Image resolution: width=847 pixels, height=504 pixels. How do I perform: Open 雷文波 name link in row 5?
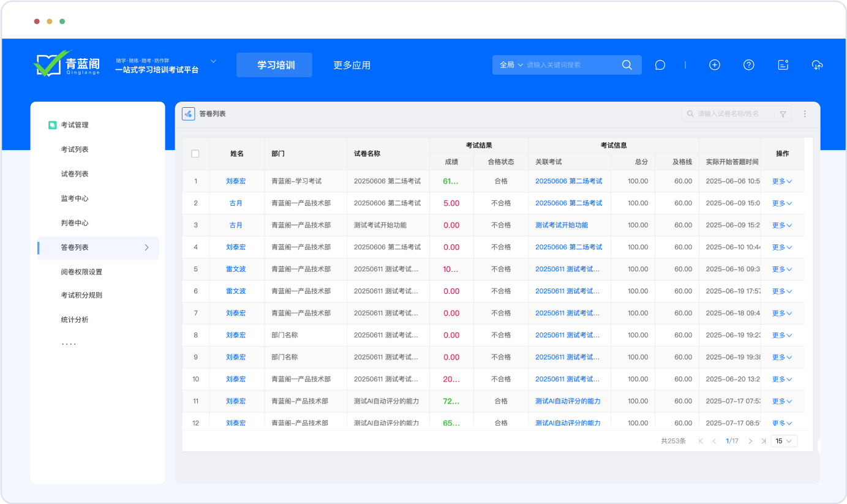point(236,269)
